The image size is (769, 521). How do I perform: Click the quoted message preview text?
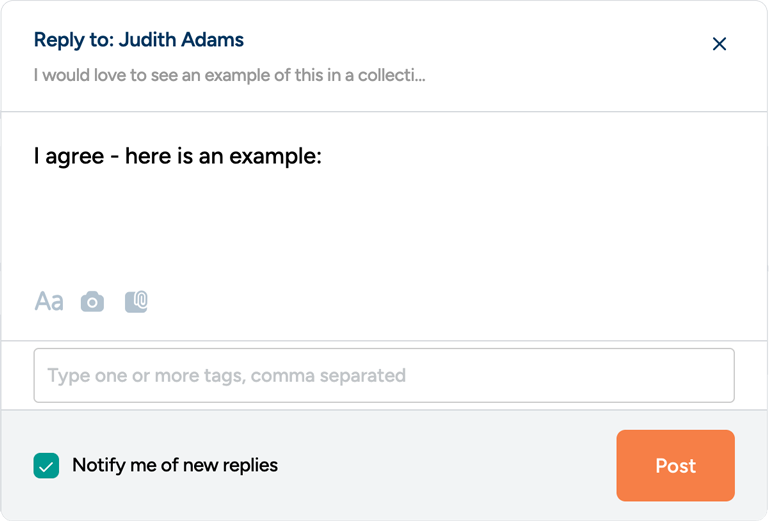tap(229, 75)
